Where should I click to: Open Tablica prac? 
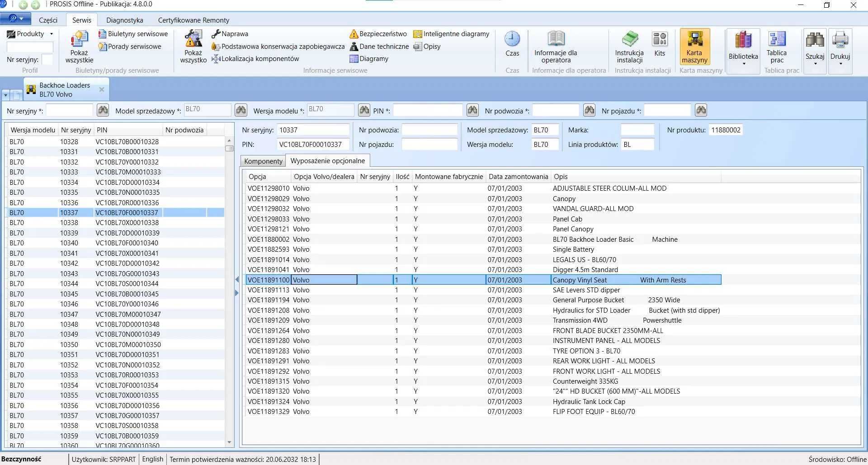tap(777, 47)
